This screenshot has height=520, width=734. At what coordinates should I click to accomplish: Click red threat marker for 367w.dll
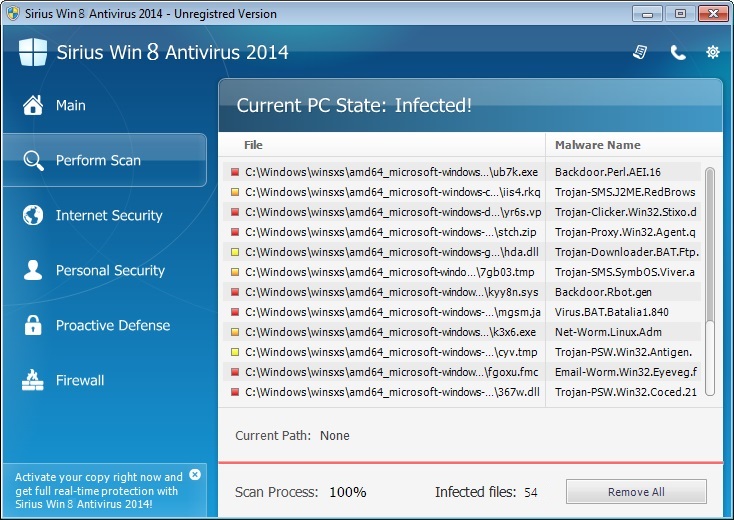[235, 392]
